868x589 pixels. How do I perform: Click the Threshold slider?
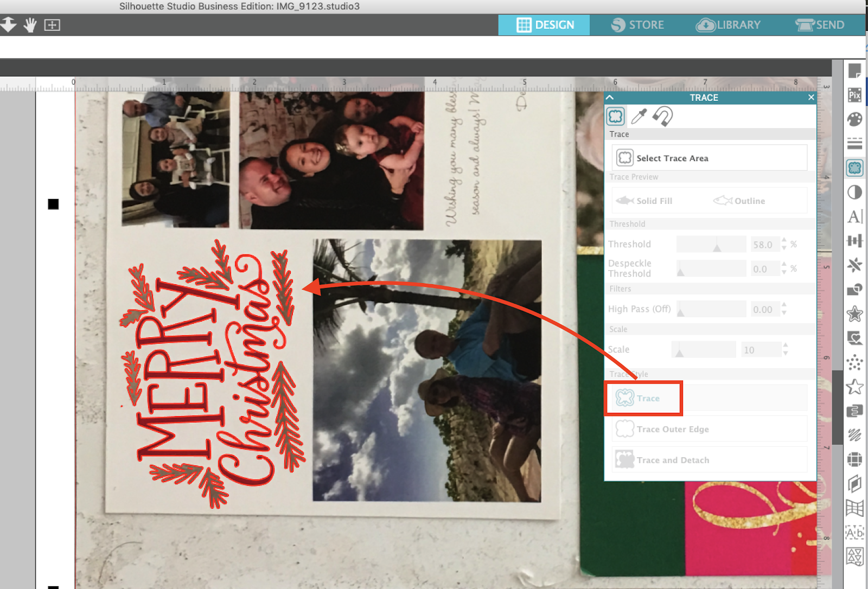pyautogui.click(x=711, y=245)
